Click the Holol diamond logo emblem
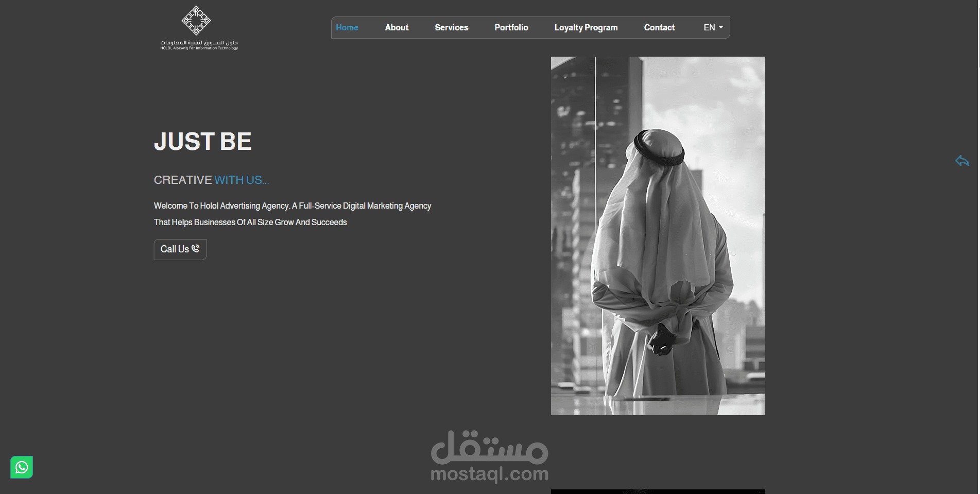 (196, 21)
